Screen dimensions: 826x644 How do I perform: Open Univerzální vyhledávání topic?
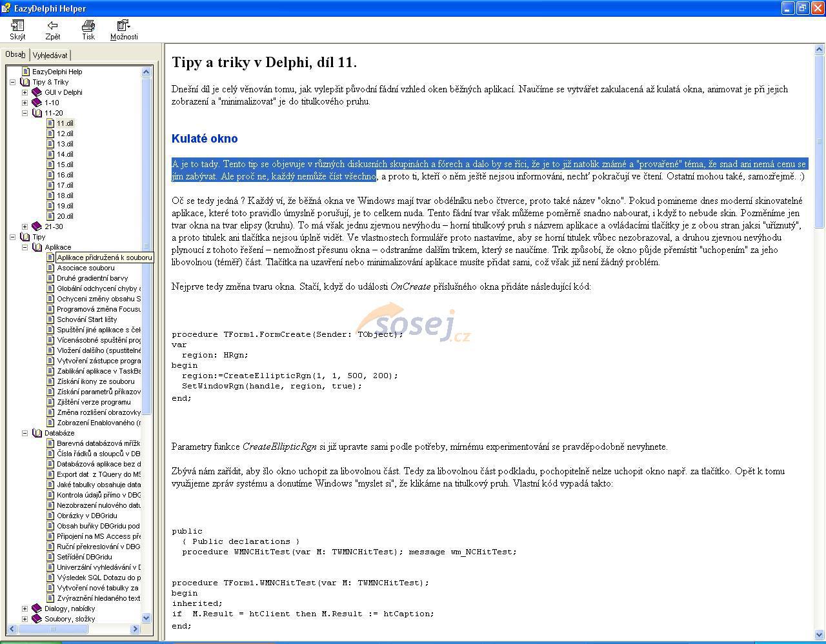point(98,567)
